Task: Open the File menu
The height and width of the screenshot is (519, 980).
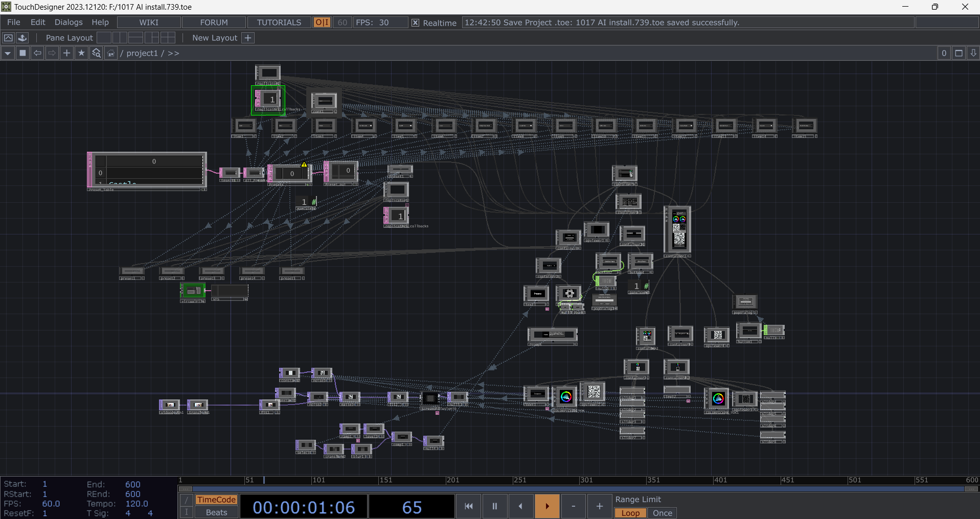Action: click(13, 22)
